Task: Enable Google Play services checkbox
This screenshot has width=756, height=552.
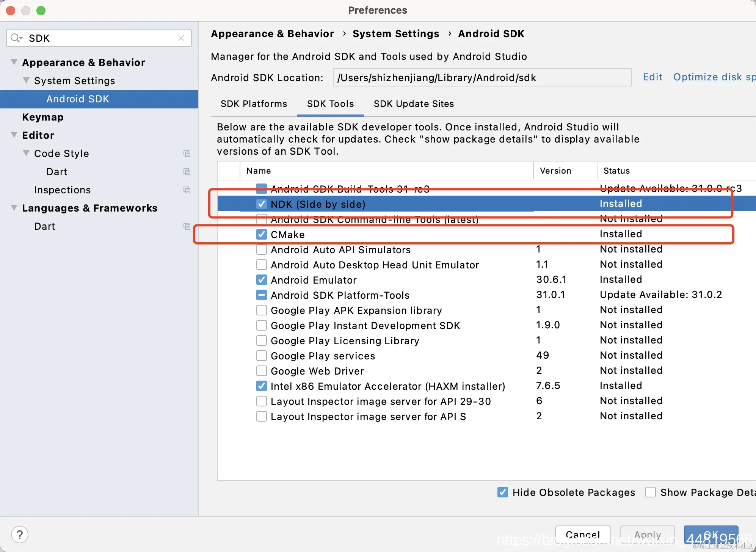Action: click(262, 356)
